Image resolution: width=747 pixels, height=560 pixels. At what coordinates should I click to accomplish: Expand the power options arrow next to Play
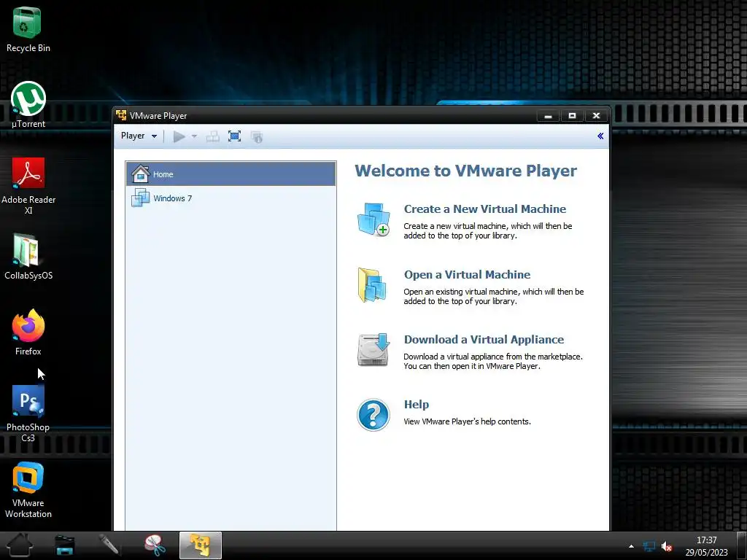pos(194,136)
